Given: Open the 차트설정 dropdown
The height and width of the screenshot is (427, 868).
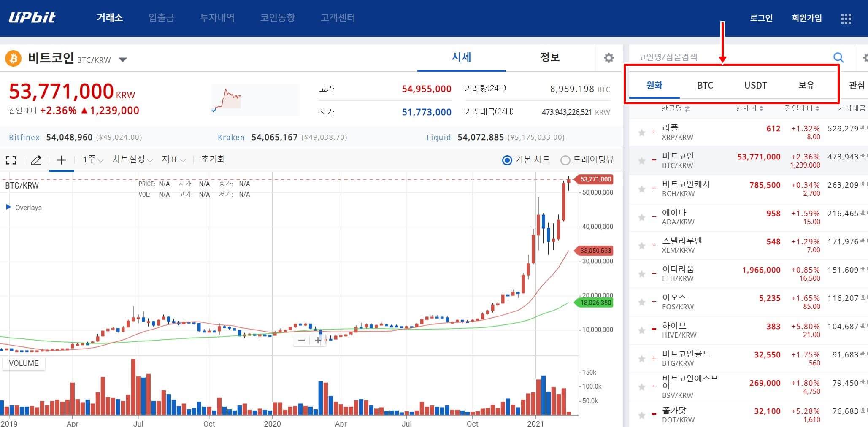Looking at the screenshot, I should 132,159.
